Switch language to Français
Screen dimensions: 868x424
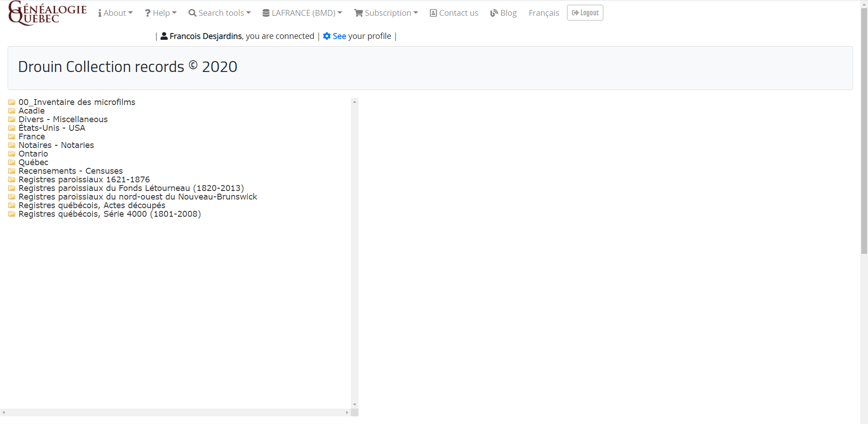point(544,13)
